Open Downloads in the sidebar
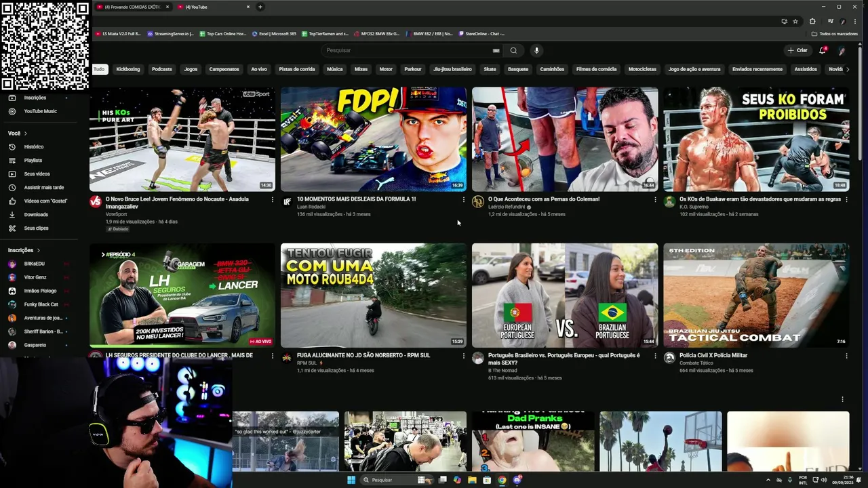 click(36, 215)
